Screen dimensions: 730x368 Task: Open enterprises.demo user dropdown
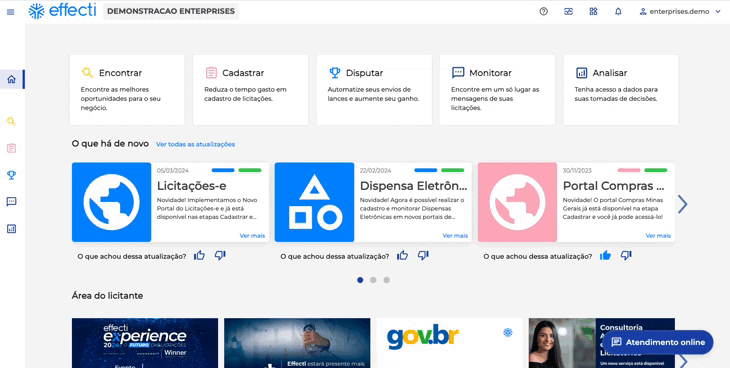click(680, 12)
